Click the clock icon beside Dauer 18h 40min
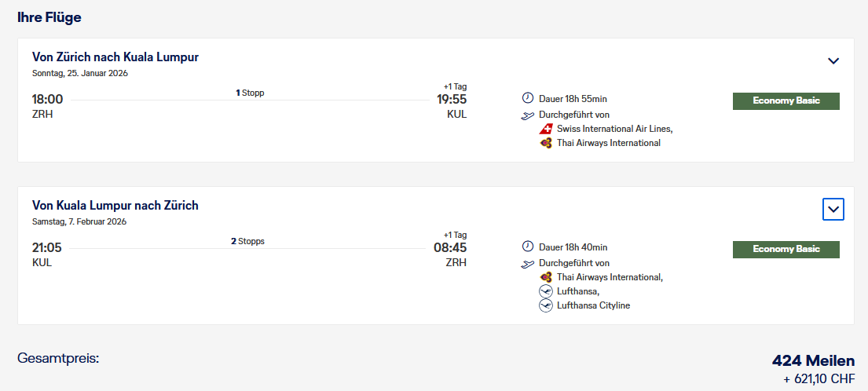 click(x=528, y=247)
